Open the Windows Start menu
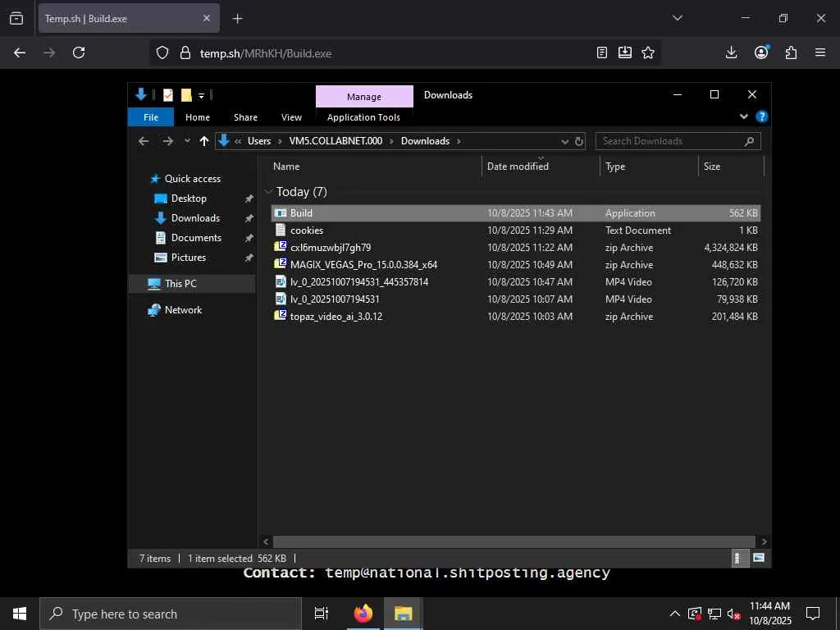The width and height of the screenshot is (840, 630). pyautogui.click(x=20, y=614)
